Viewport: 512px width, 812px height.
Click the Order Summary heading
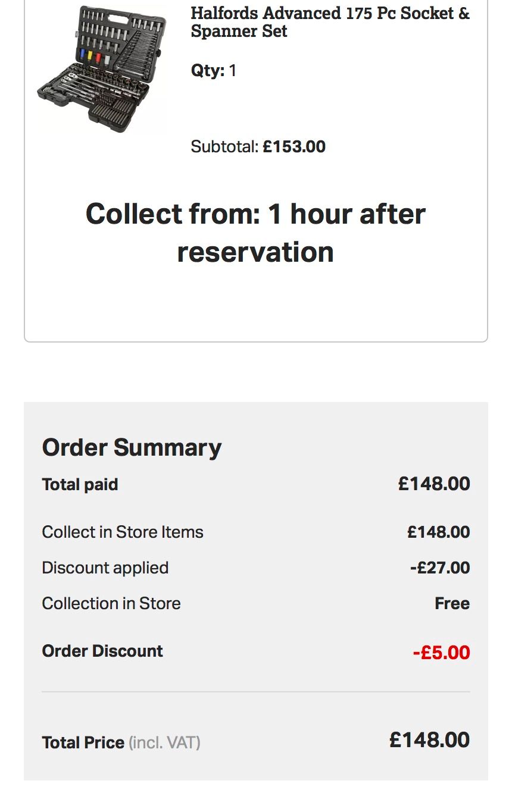tap(132, 447)
